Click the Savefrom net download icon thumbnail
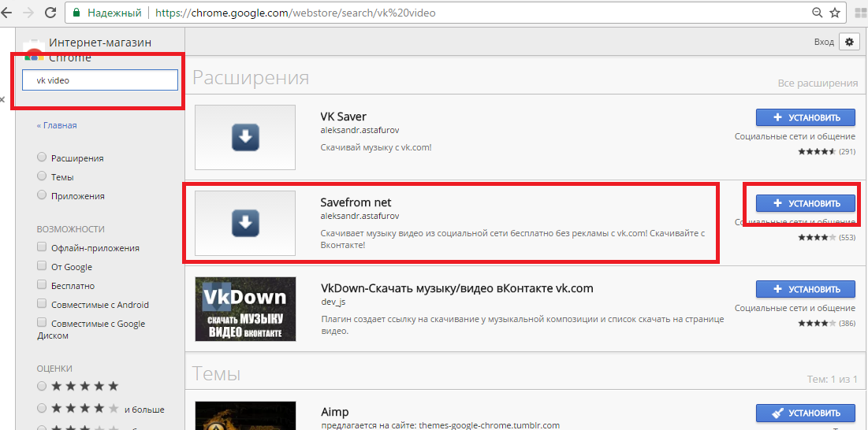The image size is (868, 430). [245, 224]
